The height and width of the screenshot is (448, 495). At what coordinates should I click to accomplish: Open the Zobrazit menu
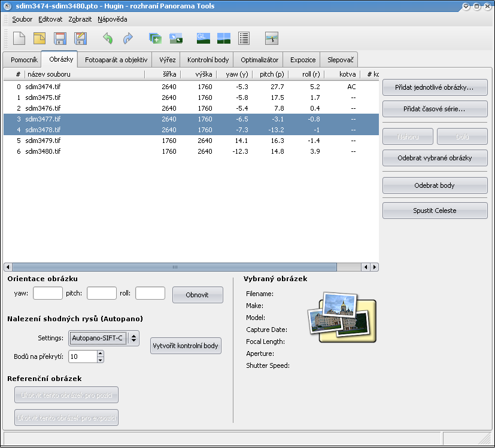80,19
